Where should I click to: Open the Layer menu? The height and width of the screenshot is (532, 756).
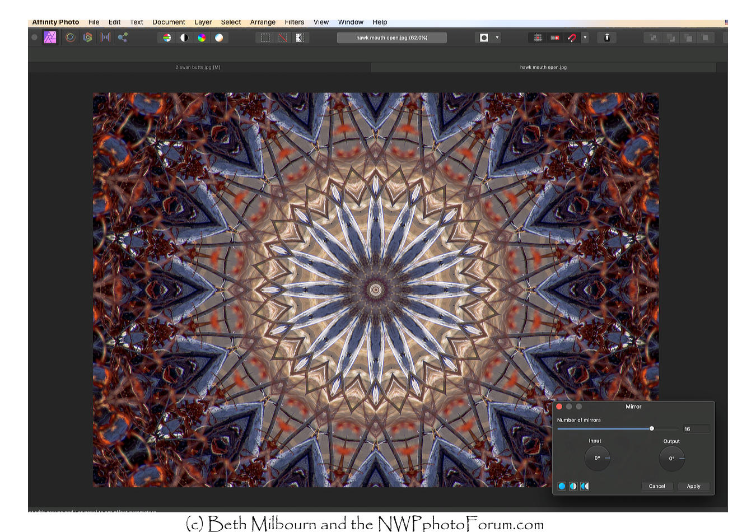(x=203, y=22)
